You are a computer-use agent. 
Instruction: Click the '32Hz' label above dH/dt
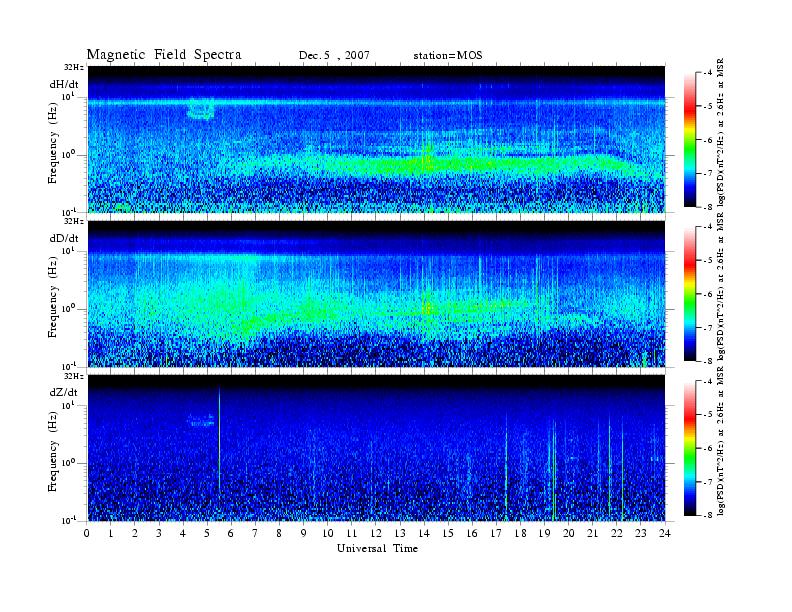click(74, 67)
